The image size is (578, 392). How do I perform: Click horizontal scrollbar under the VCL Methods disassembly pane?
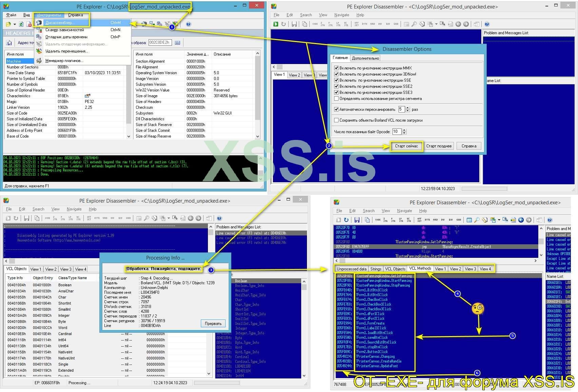click(437, 261)
